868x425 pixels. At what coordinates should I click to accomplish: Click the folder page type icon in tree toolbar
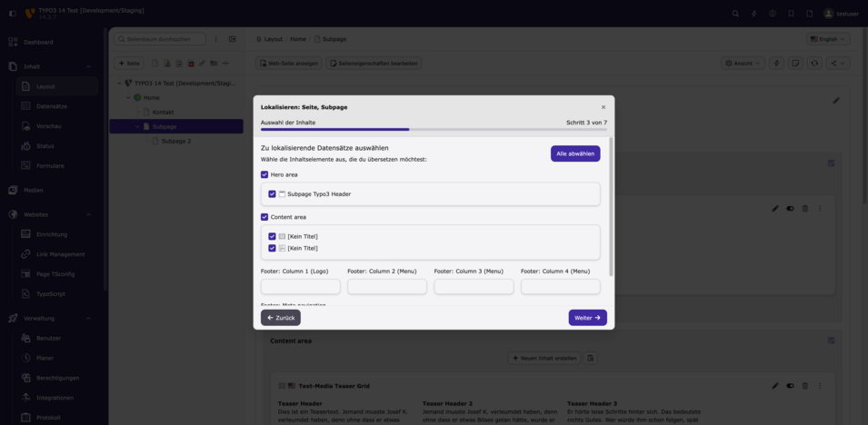pyautogui.click(x=214, y=63)
